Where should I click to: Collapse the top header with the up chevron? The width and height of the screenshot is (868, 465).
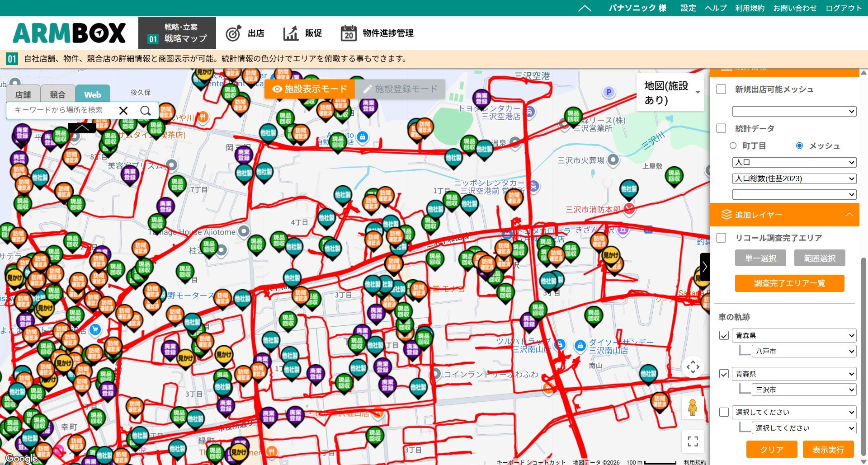585,8
